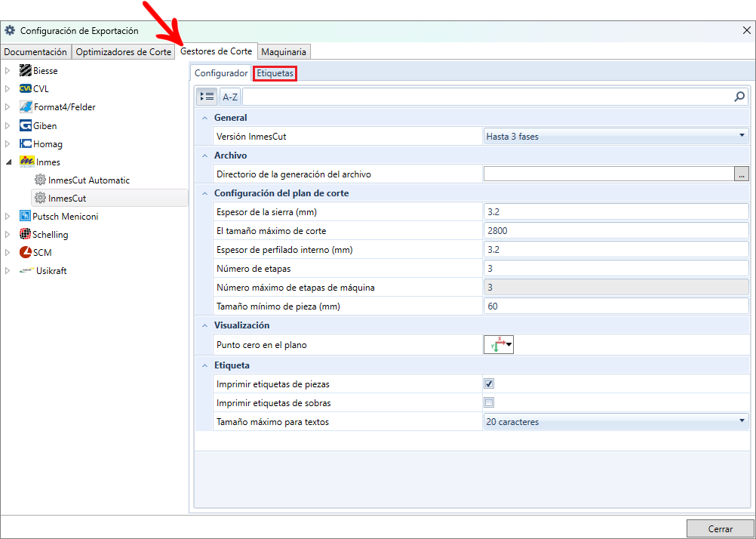Switch to the Etiquetas sub-tab
Viewport: 756px width, 539px height.
275,73
